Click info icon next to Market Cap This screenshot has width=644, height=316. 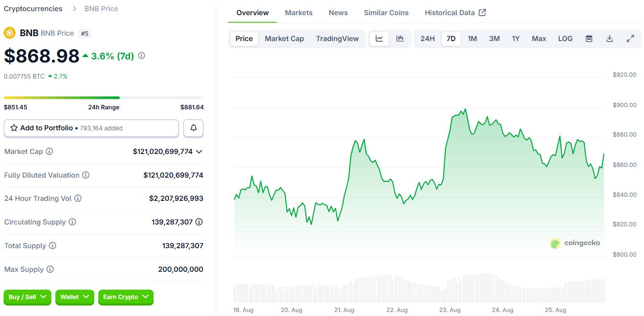pyautogui.click(x=50, y=152)
